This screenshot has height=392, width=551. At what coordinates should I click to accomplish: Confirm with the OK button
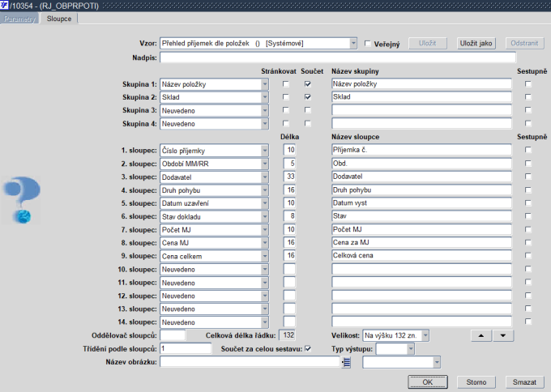pos(428,382)
